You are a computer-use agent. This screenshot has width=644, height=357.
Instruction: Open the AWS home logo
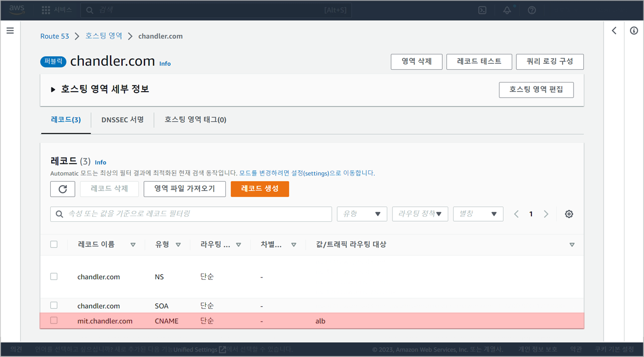click(x=17, y=10)
